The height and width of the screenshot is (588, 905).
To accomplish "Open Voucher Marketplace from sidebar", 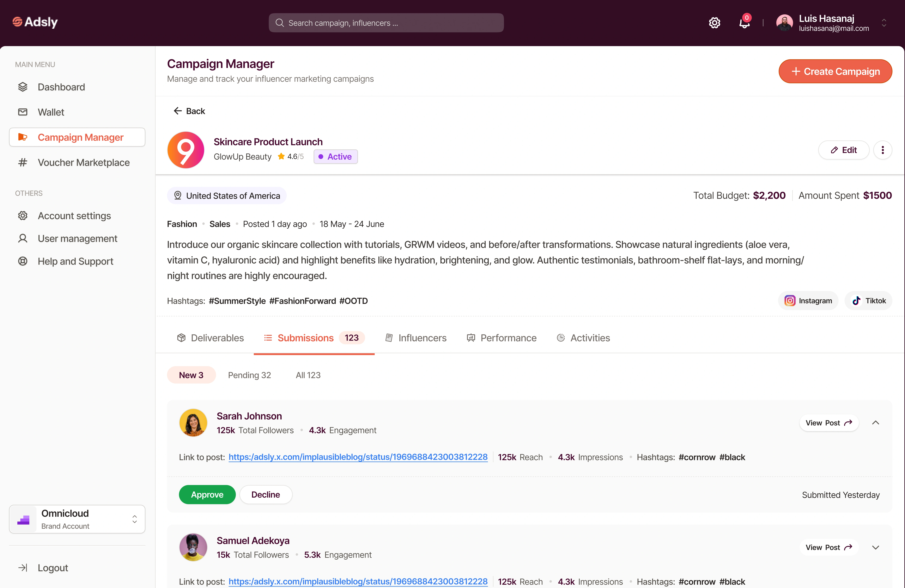I will click(x=83, y=162).
